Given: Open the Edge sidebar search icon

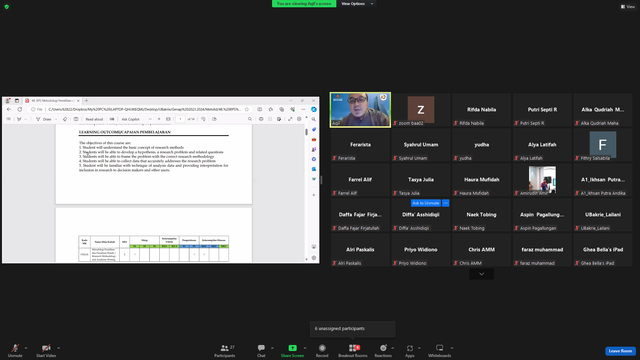Looking at the screenshot, I should click(313, 119).
